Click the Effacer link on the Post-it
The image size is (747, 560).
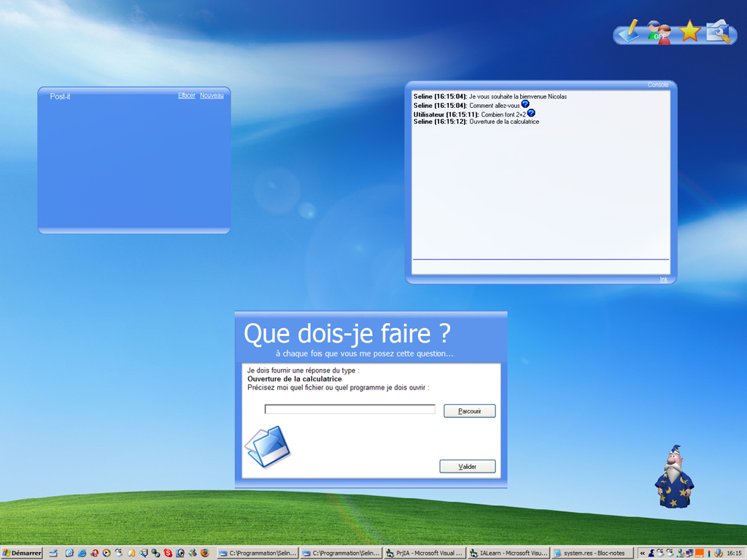tap(186, 96)
